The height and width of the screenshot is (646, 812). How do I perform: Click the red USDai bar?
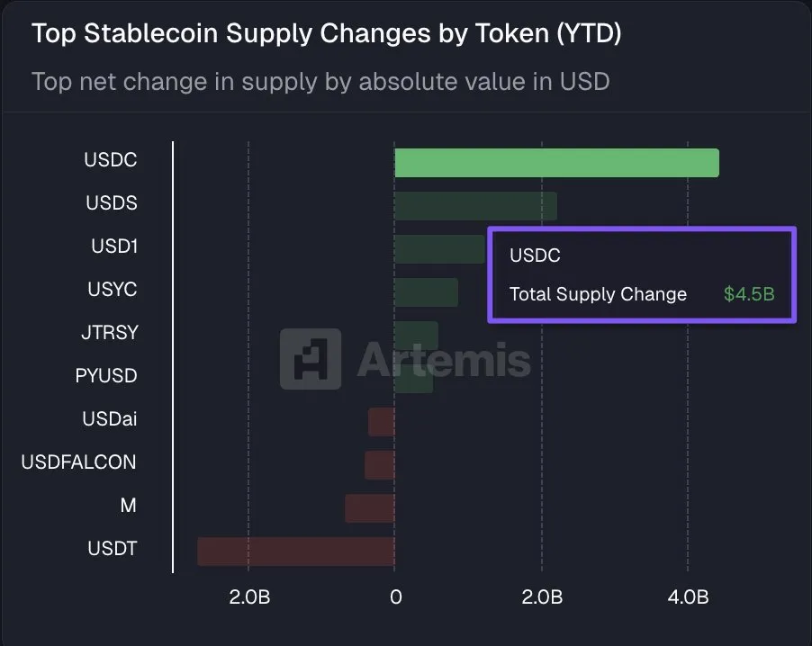[382, 422]
